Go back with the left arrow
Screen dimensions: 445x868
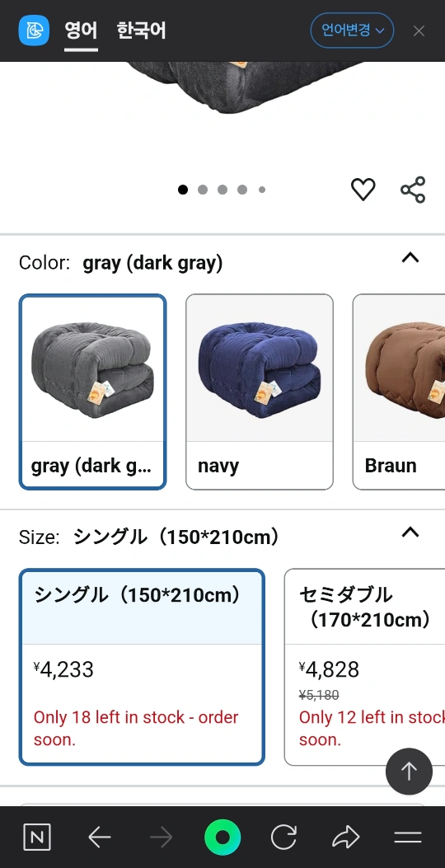click(100, 838)
